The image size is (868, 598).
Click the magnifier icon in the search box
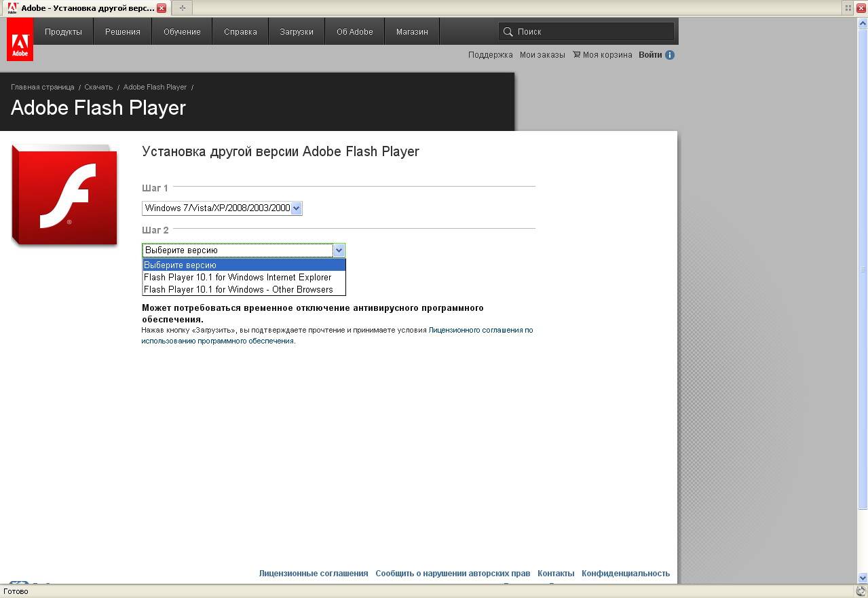click(508, 32)
